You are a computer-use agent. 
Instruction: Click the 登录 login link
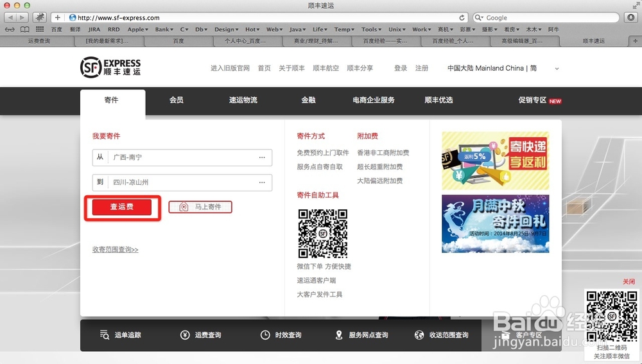click(401, 68)
